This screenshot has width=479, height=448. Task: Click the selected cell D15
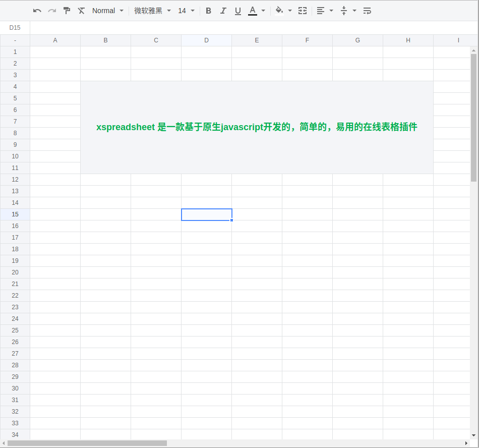pyautogui.click(x=207, y=214)
